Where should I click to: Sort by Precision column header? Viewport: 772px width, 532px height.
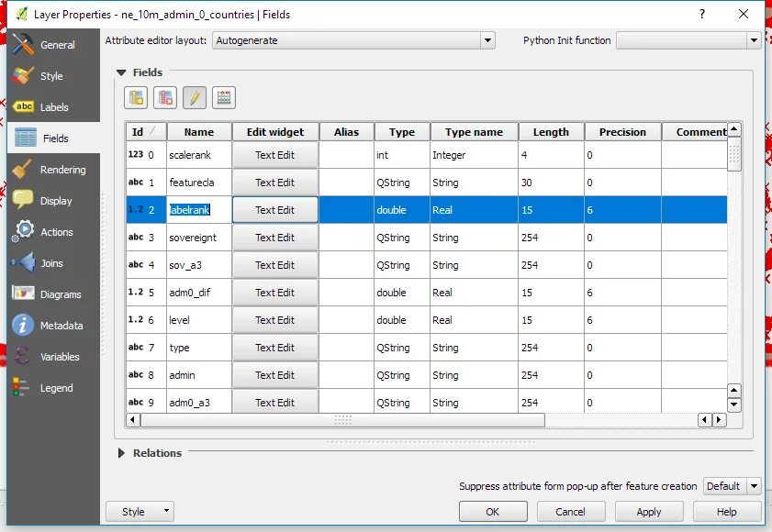tap(622, 132)
